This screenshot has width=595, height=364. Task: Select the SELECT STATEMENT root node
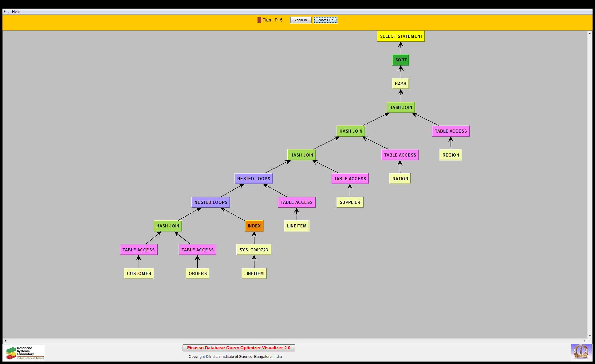[x=401, y=36]
